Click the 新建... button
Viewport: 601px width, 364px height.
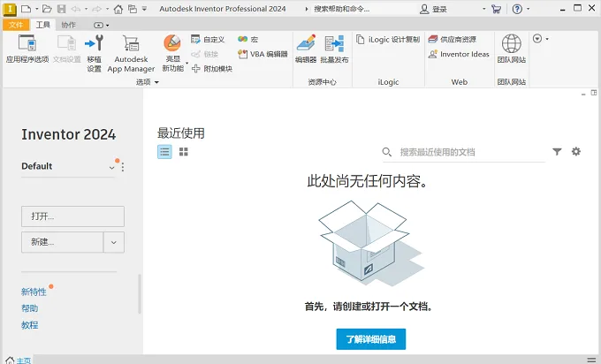coord(62,242)
